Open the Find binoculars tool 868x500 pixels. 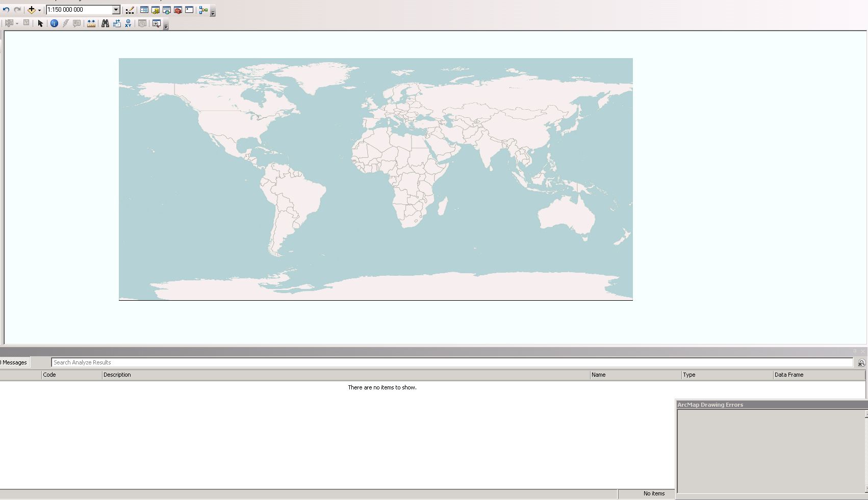(x=105, y=23)
